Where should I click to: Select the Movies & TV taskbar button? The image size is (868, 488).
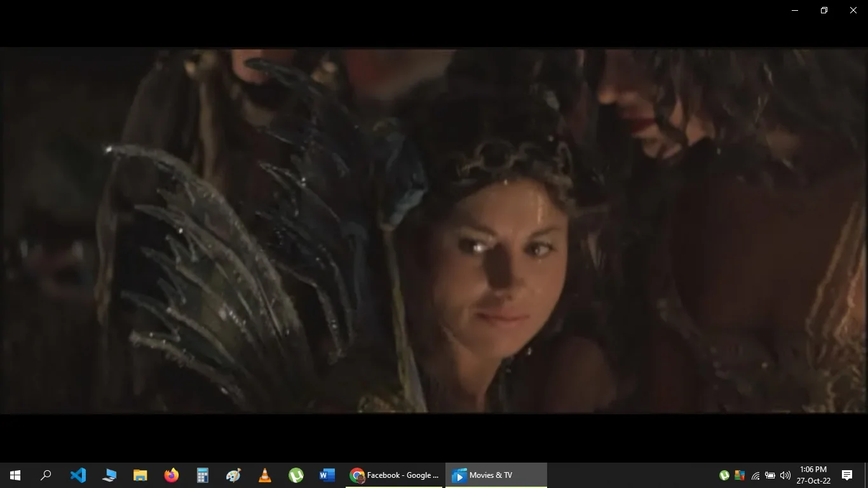(x=496, y=475)
